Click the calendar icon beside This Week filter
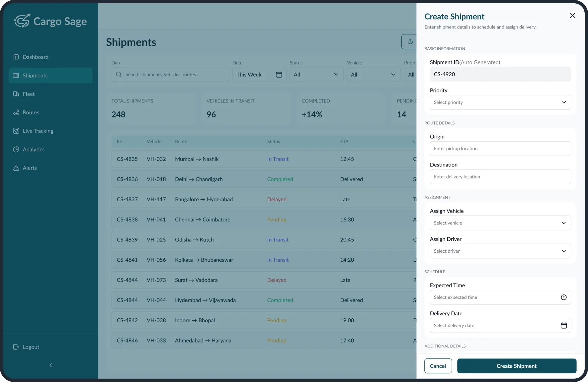The image size is (588, 382). coord(279,75)
